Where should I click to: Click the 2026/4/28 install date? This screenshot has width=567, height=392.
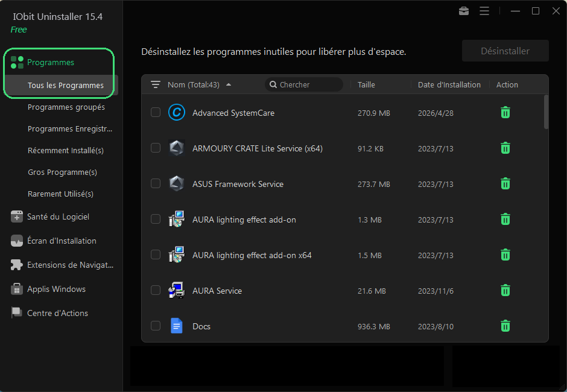pyautogui.click(x=436, y=113)
